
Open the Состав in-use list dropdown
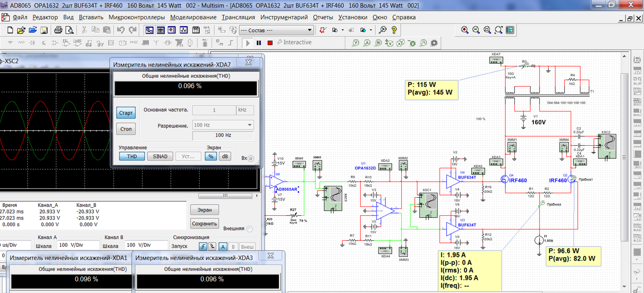[x=276, y=30]
